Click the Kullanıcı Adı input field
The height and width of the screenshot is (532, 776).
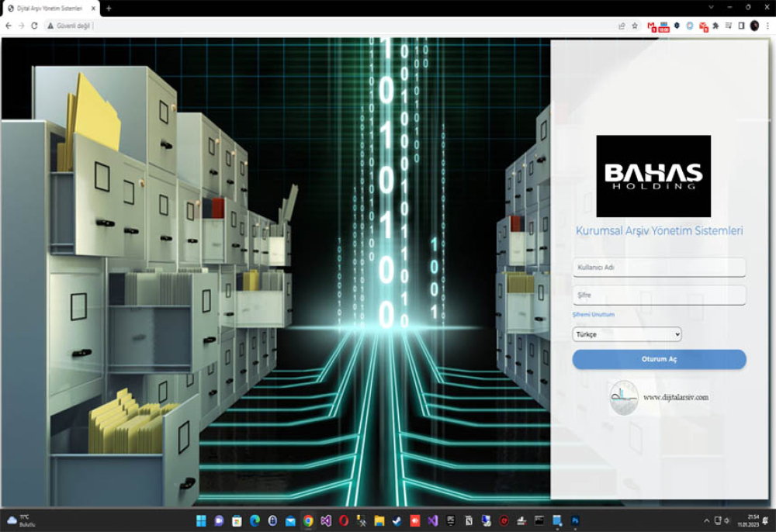pyautogui.click(x=659, y=267)
